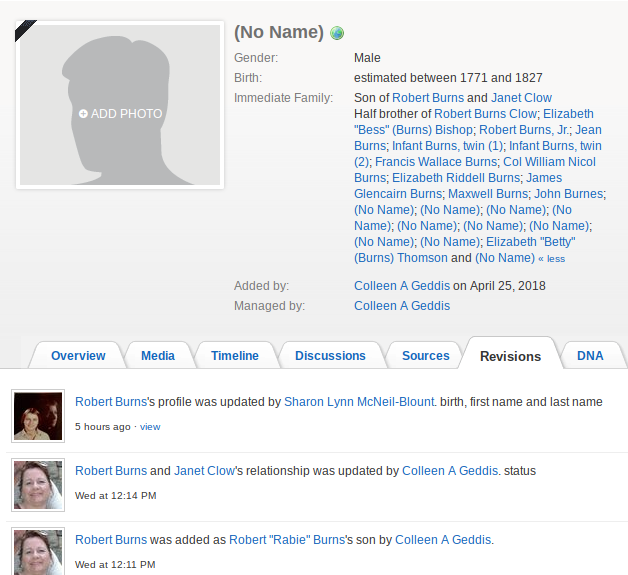The width and height of the screenshot is (628, 575).
Task: Select the Sources tab
Action: [426, 356]
